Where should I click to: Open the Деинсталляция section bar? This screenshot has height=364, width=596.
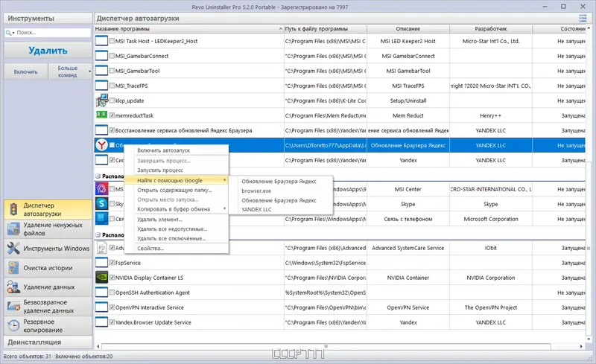(48, 342)
